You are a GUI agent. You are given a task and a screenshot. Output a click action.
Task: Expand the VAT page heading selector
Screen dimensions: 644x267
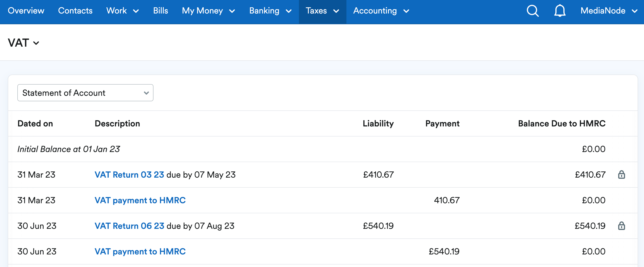(x=37, y=43)
